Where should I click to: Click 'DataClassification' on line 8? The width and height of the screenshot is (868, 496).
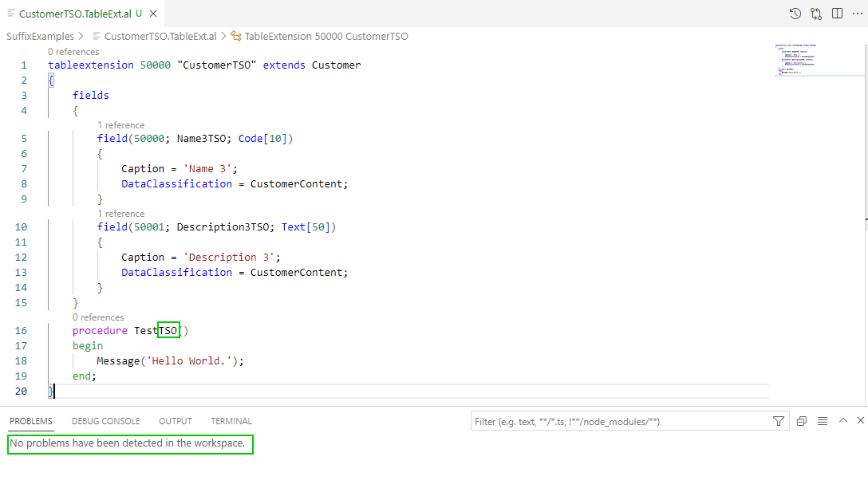(x=176, y=183)
